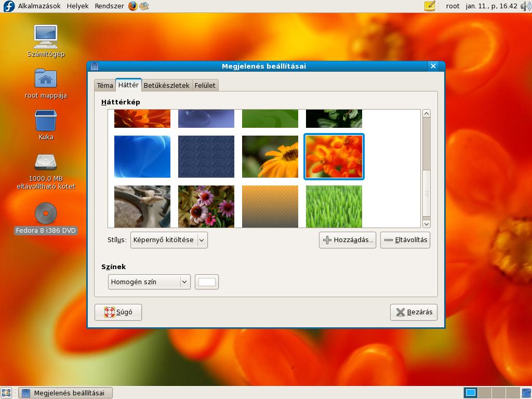Open the root mappája home folder icon
The image size is (532, 399).
[x=46, y=79]
